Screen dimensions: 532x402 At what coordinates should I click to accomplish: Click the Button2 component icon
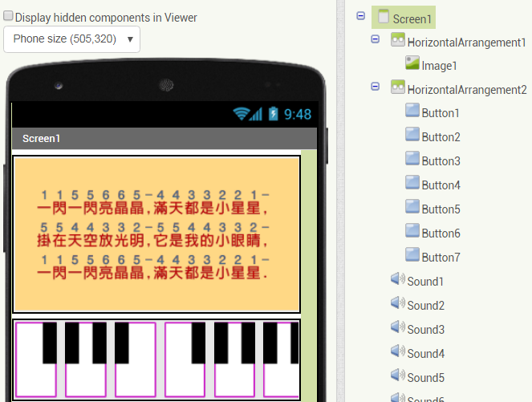pyautogui.click(x=412, y=134)
